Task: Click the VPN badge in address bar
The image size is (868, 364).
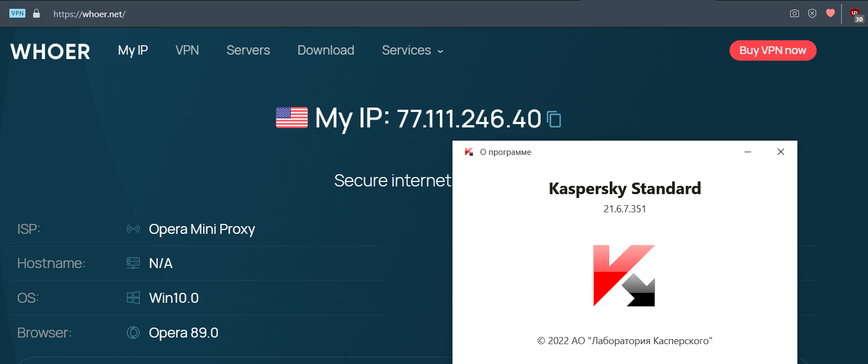Action: click(x=18, y=13)
